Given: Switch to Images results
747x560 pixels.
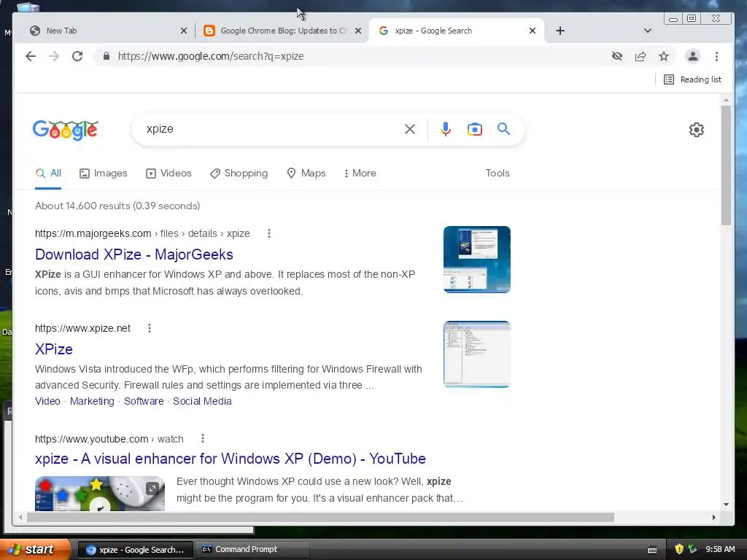Looking at the screenshot, I should [104, 174].
